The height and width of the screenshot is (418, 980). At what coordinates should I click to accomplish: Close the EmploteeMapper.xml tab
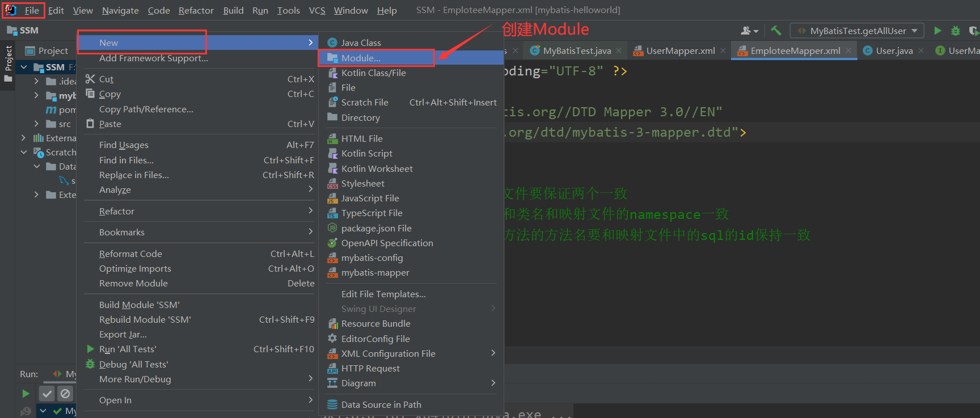pyautogui.click(x=848, y=50)
